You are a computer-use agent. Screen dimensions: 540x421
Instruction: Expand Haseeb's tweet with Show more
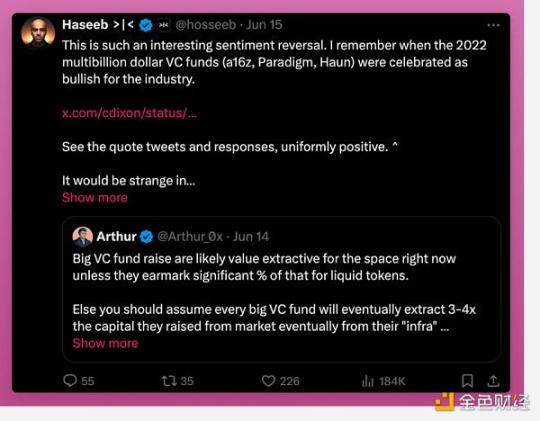point(95,197)
